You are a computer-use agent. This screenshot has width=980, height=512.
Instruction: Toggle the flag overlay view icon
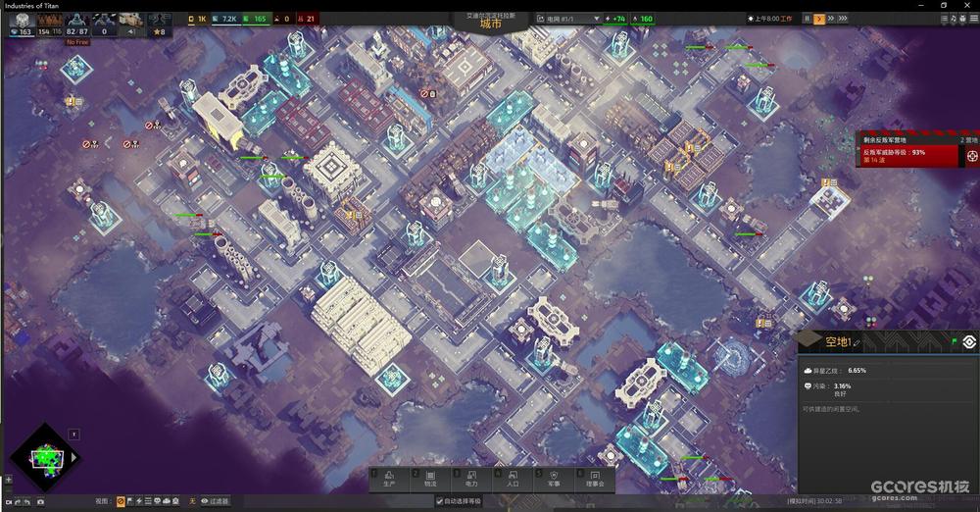coord(130,501)
